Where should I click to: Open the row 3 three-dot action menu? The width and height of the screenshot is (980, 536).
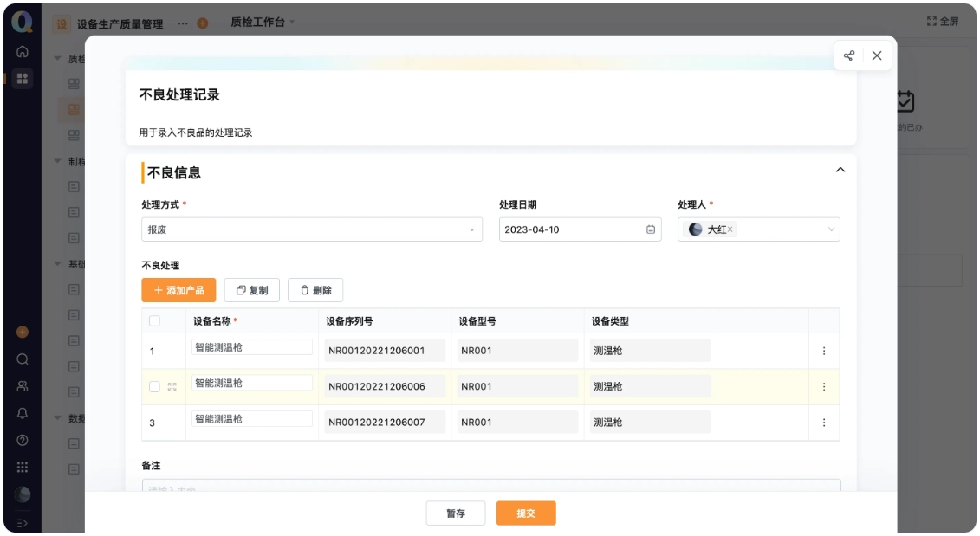pos(823,424)
